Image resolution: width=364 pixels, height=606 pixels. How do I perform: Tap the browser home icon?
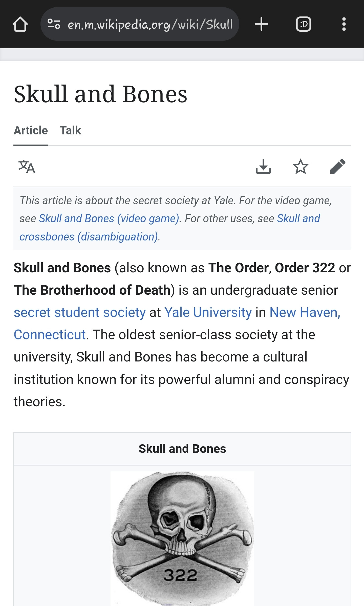point(20,24)
